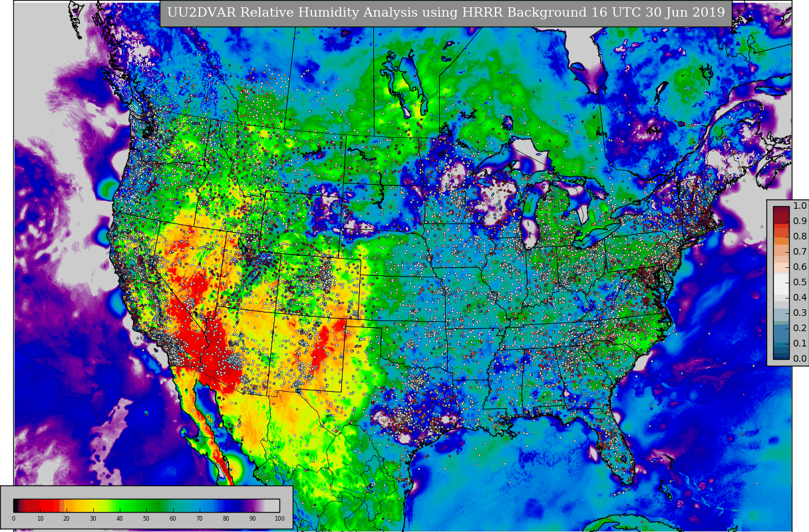
Task: Click the 0.2 label on right colorbar
Action: tap(800, 329)
